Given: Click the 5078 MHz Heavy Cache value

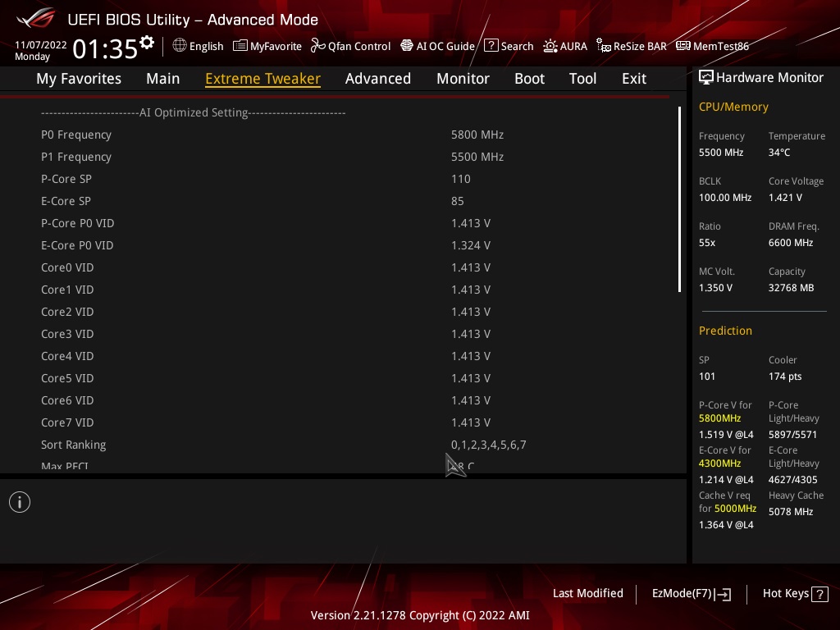Looking at the screenshot, I should tap(791, 512).
